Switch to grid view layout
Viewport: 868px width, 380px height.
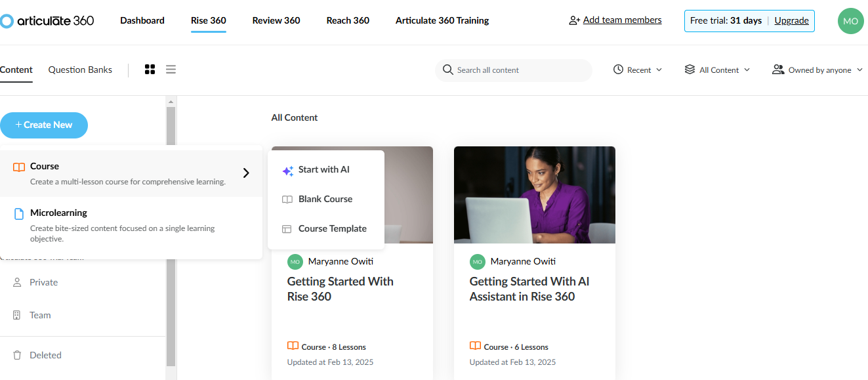[x=150, y=70]
